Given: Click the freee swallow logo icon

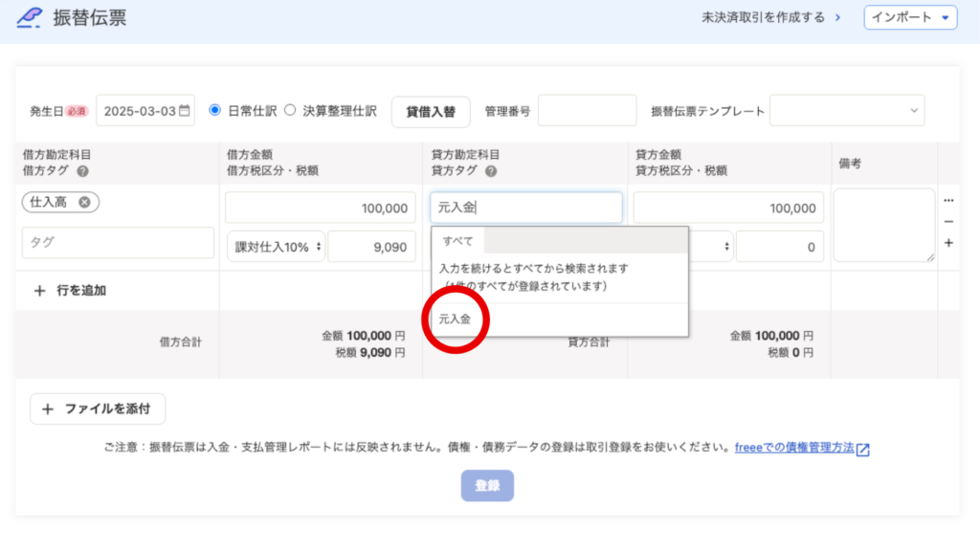Looking at the screenshot, I should click(30, 17).
